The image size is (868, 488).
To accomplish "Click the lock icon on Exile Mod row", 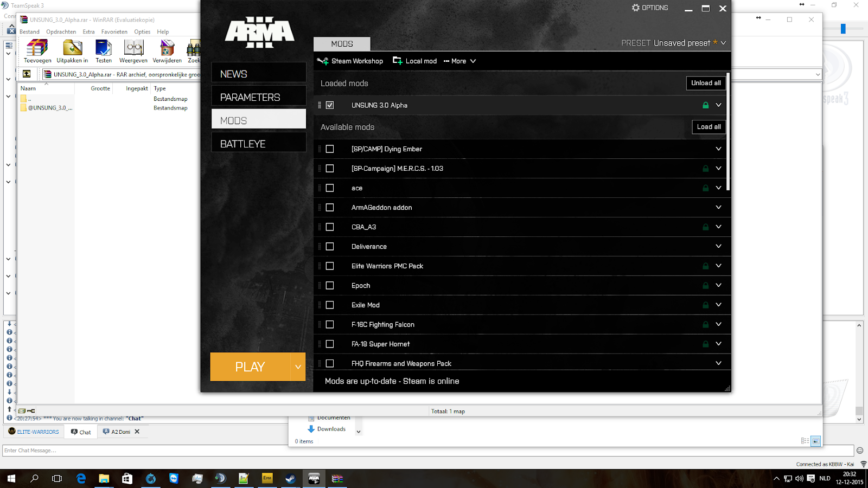I will tap(705, 305).
